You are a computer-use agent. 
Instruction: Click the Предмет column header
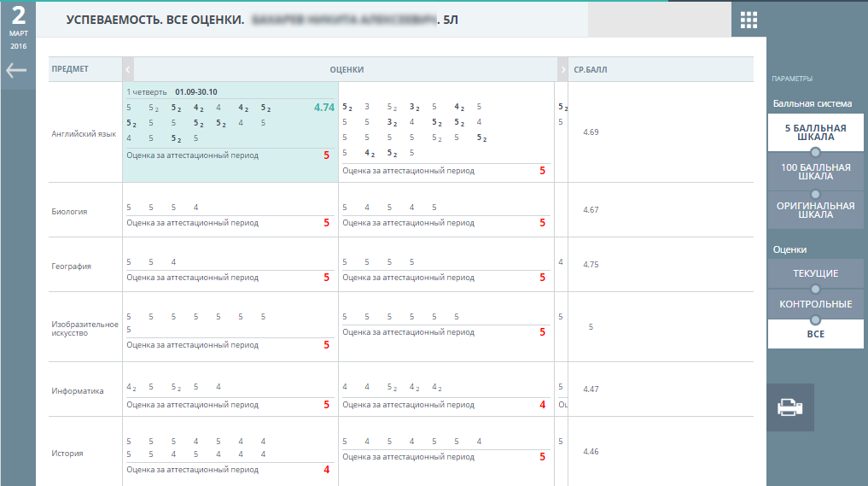pyautogui.click(x=70, y=69)
